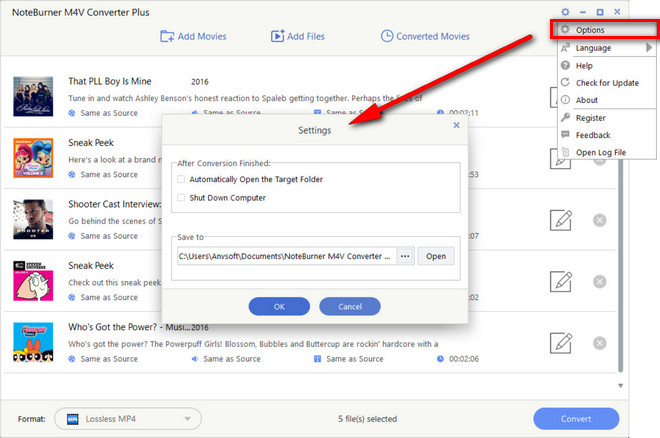
Task: Remove the Check out this sneak peek entry
Action: (x=599, y=281)
